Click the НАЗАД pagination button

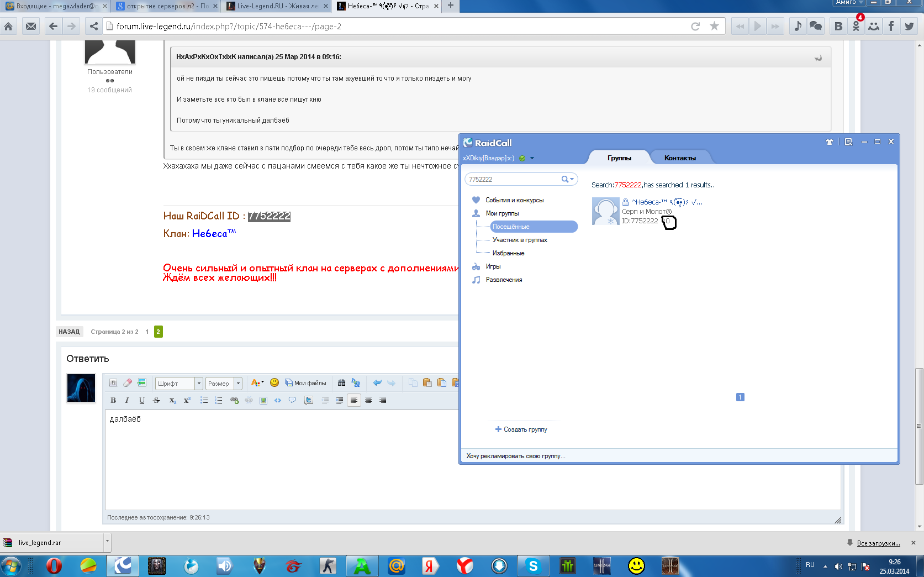click(x=69, y=332)
